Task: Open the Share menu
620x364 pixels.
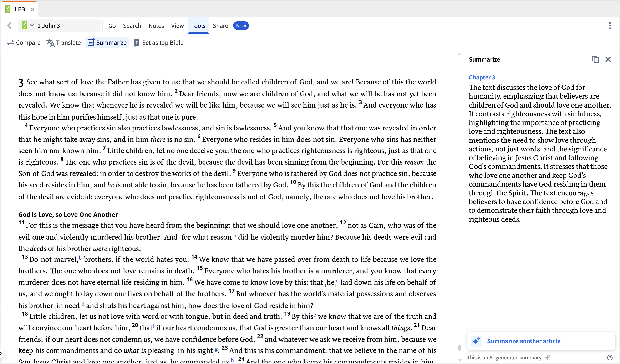Action: point(220,26)
